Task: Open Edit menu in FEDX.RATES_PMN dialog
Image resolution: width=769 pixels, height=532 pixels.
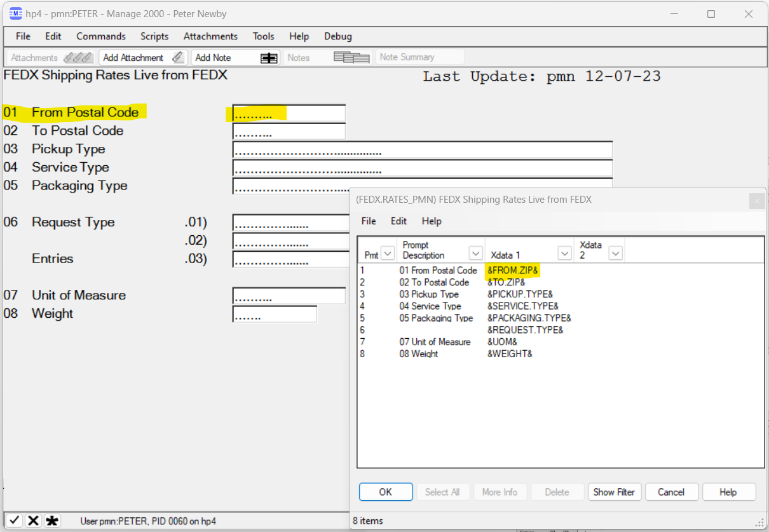Action: [x=399, y=221]
